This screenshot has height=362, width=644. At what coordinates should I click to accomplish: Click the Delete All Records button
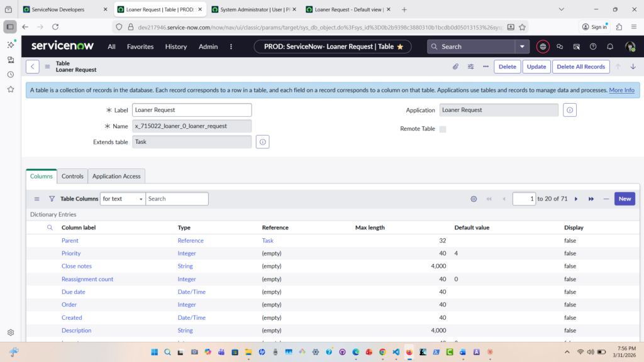(x=580, y=67)
